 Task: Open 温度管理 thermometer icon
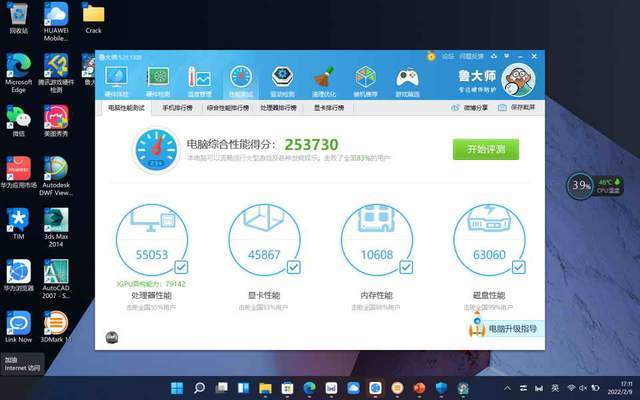pos(199,82)
